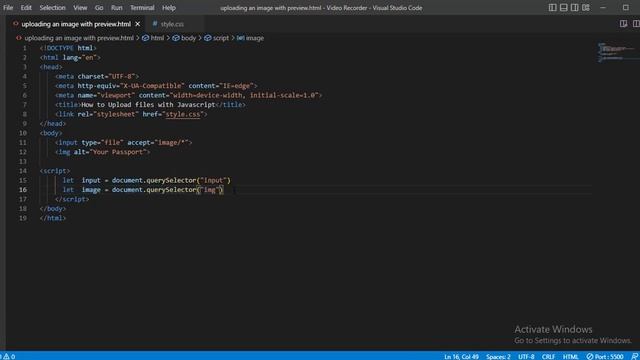Change encoding via UTF-8 status item
This screenshot has width=640, height=360.
(526, 356)
